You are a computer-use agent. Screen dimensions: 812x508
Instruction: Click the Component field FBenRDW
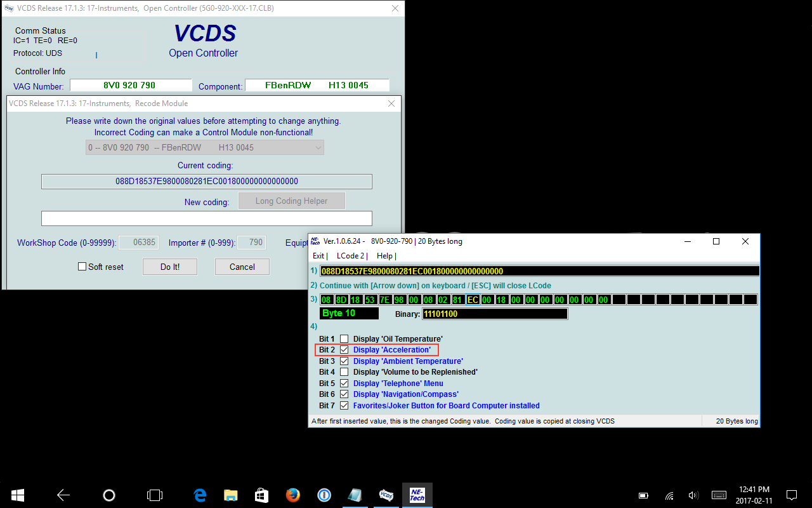(317, 85)
